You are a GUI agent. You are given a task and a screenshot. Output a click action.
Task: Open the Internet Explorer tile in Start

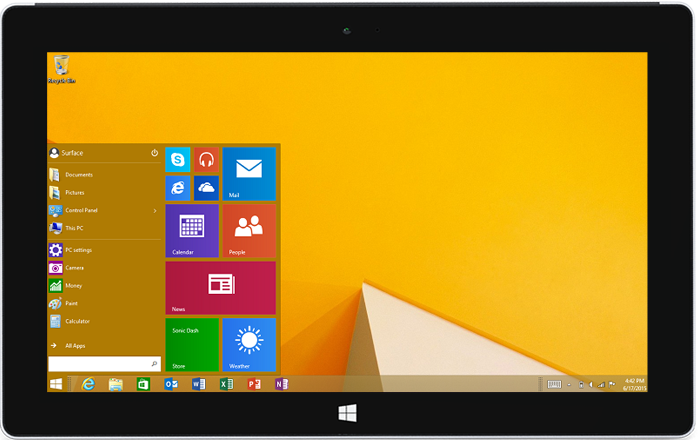[x=178, y=187]
